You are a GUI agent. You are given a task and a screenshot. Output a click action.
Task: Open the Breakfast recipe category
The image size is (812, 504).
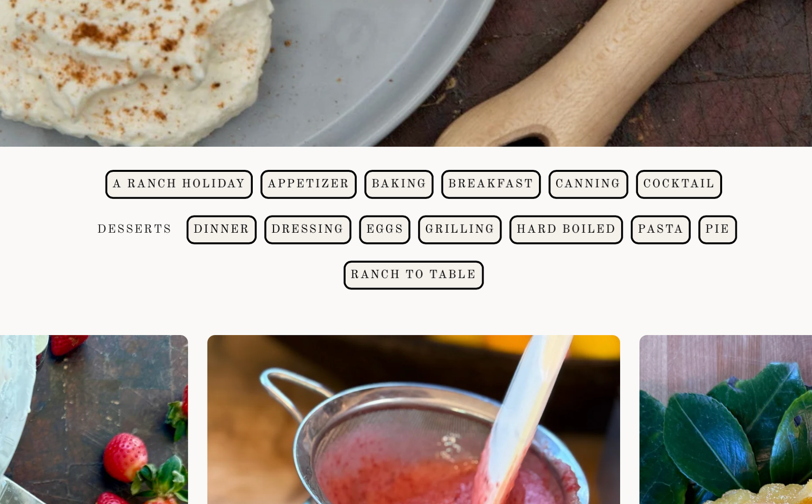click(x=491, y=184)
